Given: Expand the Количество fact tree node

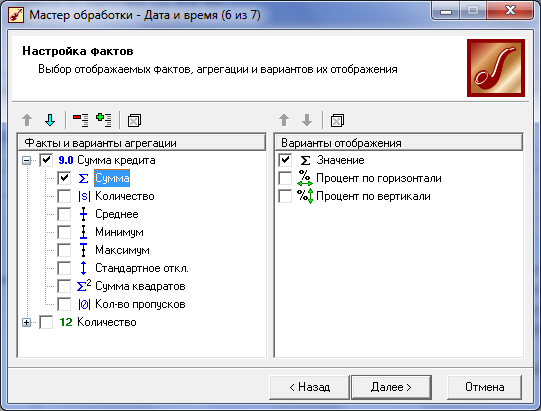Looking at the screenshot, I should 27,322.
